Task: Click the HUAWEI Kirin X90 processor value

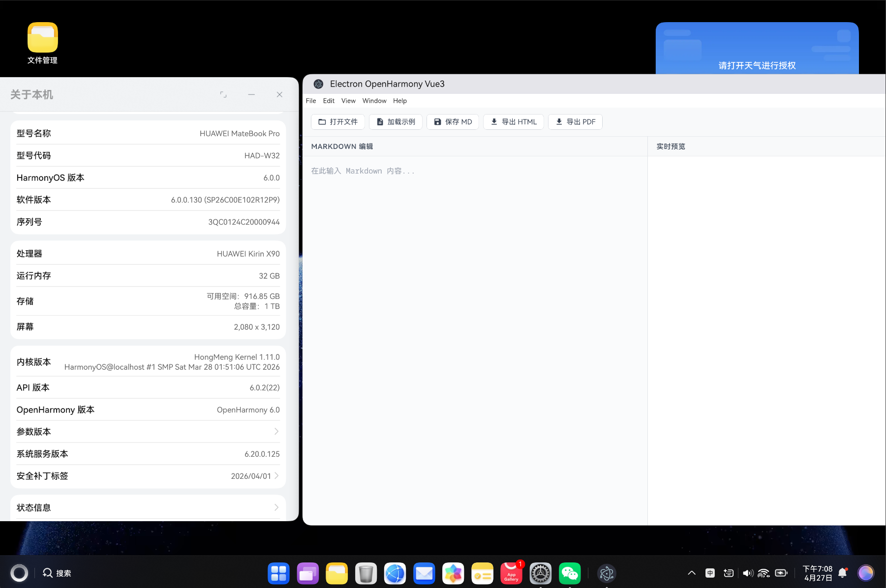Action: click(x=248, y=254)
